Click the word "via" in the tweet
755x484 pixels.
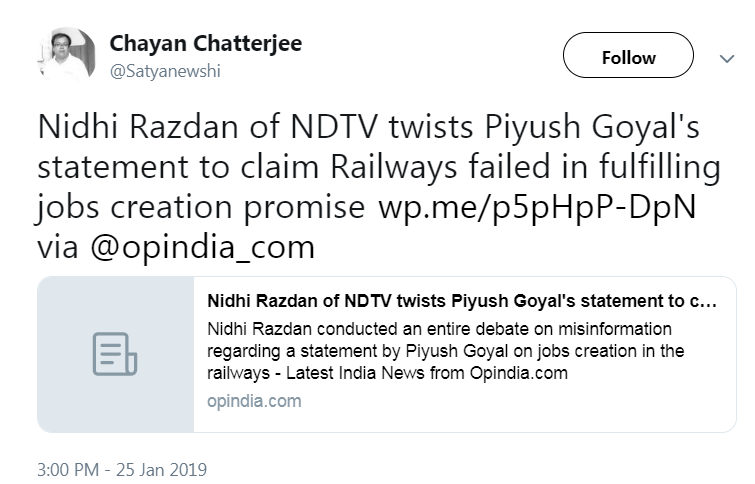(58, 244)
